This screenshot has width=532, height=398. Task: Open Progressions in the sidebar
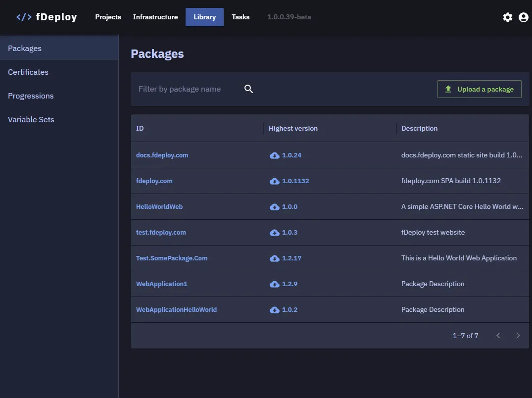[x=59, y=96]
